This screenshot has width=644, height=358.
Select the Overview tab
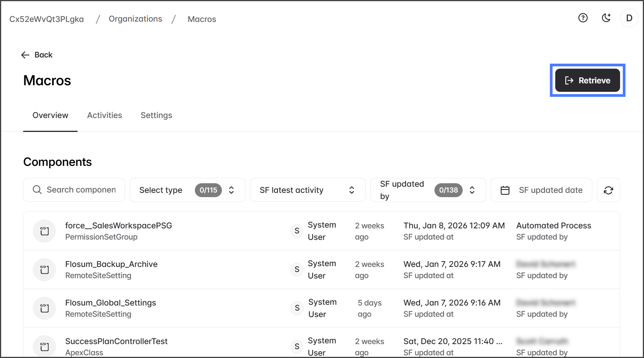(50, 115)
